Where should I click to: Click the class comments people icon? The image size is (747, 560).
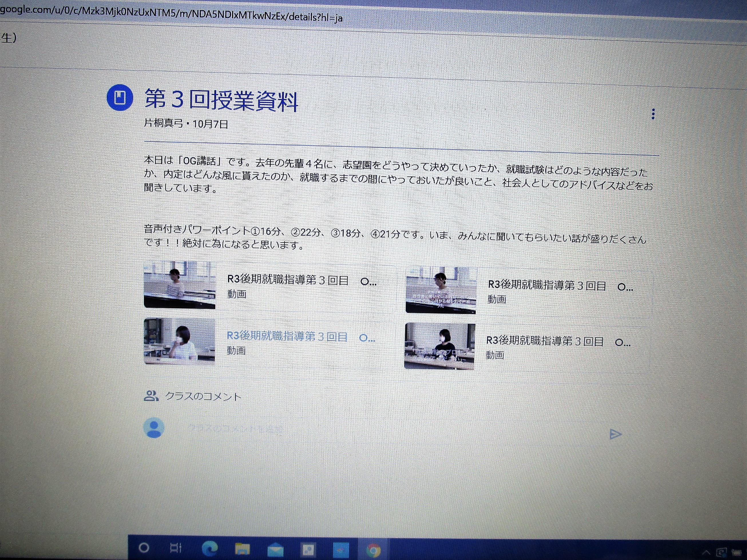[151, 396]
